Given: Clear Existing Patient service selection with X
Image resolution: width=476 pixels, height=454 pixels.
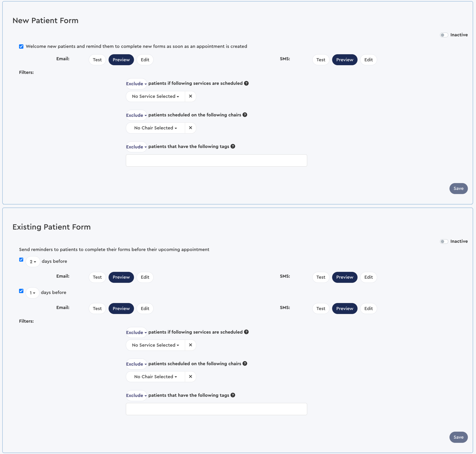Looking at the screenshot, I should [x=190, y=345].
